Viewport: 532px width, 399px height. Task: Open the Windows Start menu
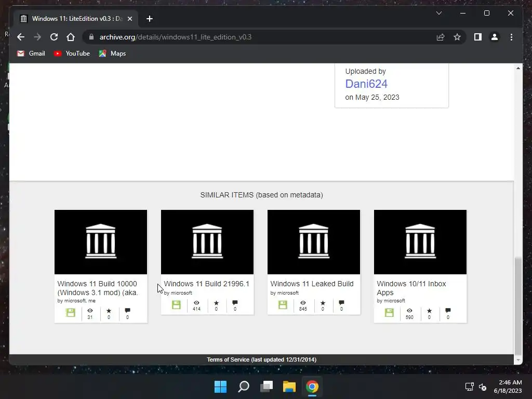(220, 387)
